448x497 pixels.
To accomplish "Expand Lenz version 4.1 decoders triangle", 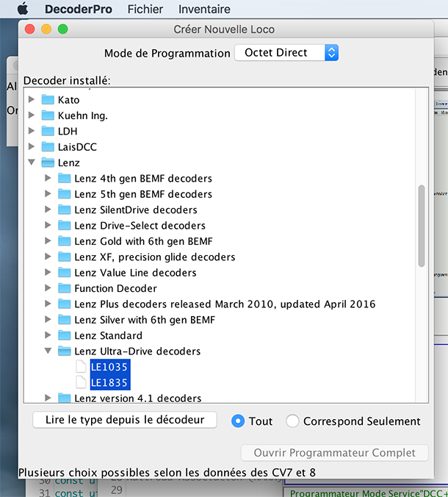I will (x=48, y=398).
